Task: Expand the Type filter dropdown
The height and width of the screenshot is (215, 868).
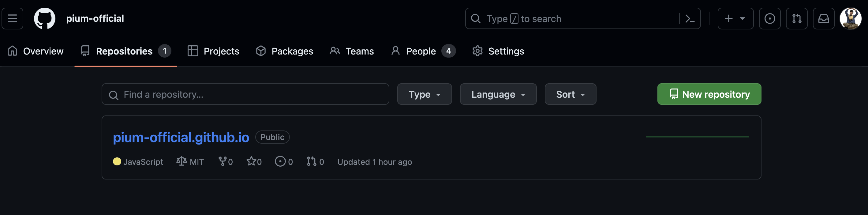Action: (424, 94)
